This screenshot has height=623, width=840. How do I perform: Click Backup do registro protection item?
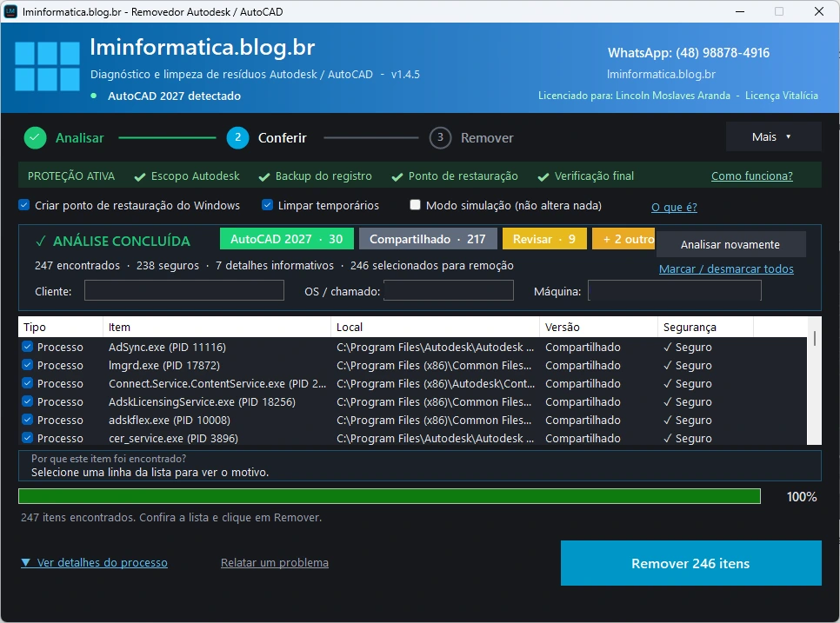coord(315,176)
